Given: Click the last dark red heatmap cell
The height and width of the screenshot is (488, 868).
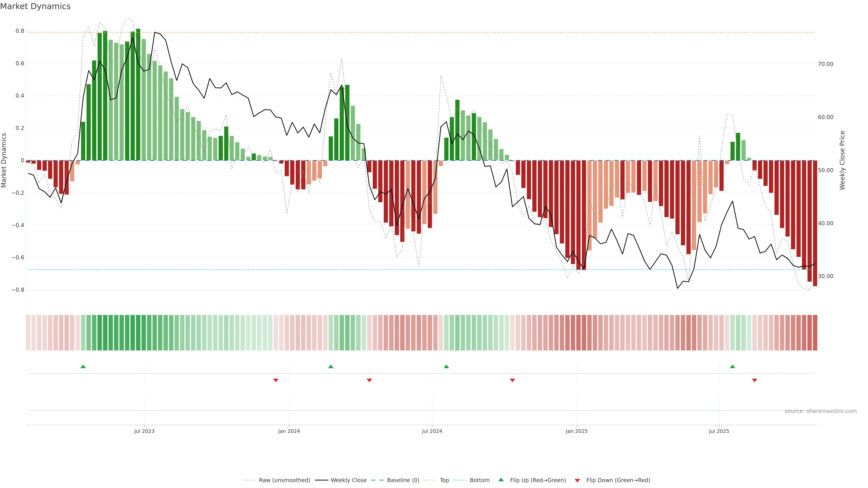Looking at the screenshot, I should point(815,333).
